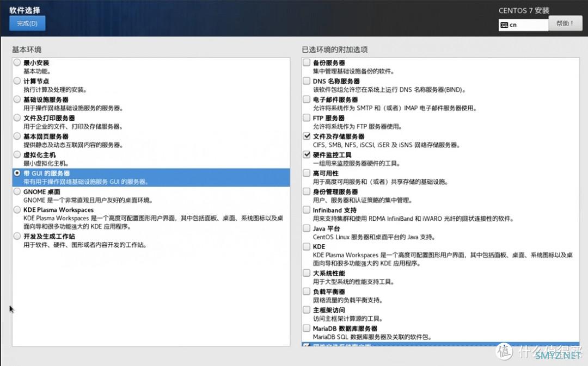Click description 一组用来监控服务器硬件的工具。

tap(357, 163)
